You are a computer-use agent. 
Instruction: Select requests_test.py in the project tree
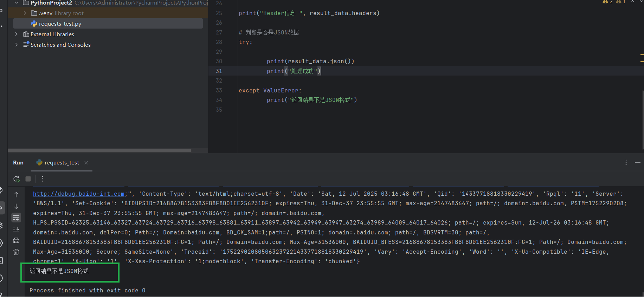pos(108,24)
